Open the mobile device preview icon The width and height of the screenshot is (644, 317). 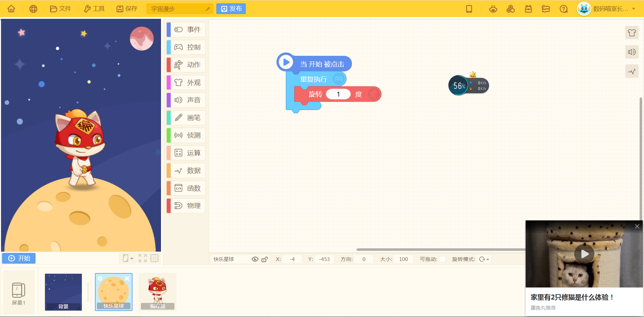469,9
